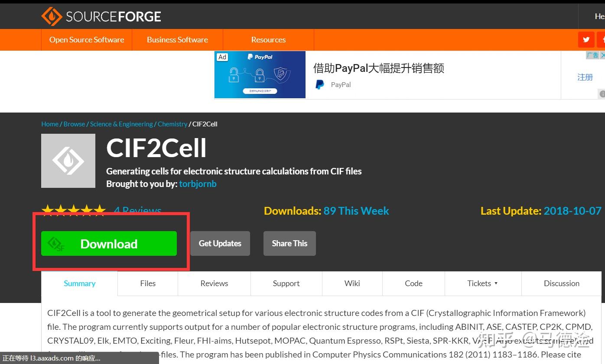This screenshot has height=364, width=605.
Task: Navigate to the Chemistry breadcrumb link
Action: [x=172, y=124]
